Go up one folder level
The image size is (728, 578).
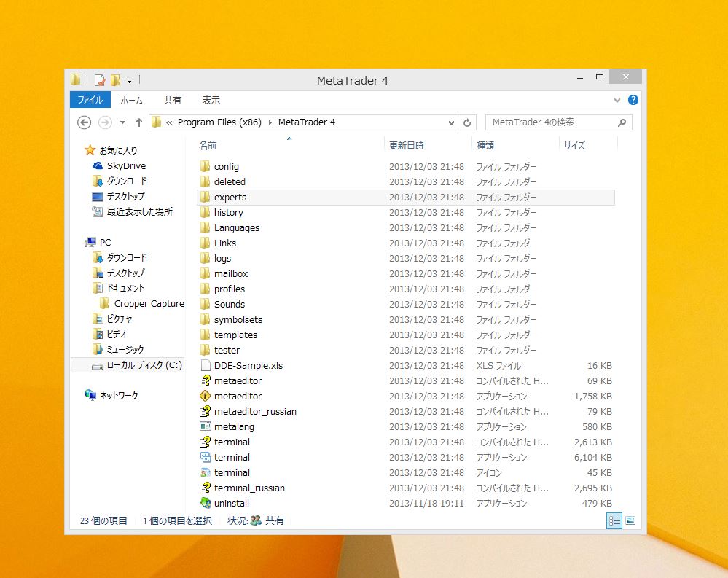point(138,122)
